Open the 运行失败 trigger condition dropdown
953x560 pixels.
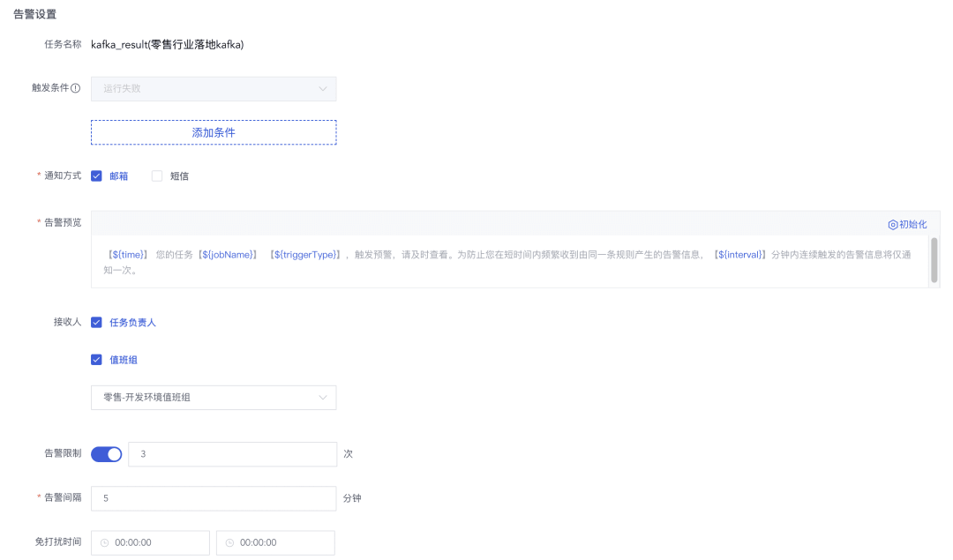[212, 88]
